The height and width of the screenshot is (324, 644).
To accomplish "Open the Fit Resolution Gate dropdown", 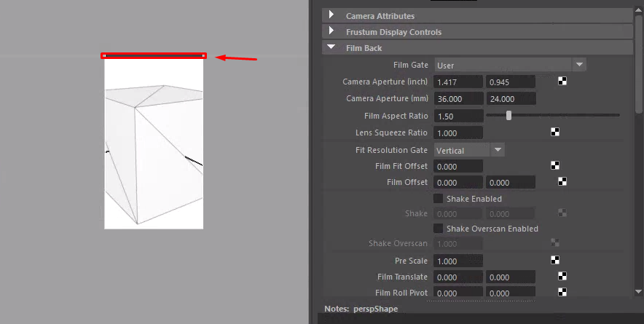I will pyautogui.click(x=469, y=150).
